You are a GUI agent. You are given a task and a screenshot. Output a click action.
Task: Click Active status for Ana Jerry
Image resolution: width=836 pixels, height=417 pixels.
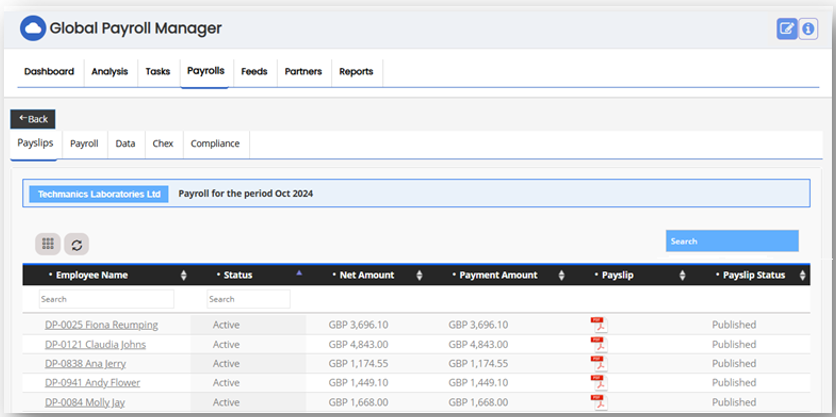(x=226, y=364)
